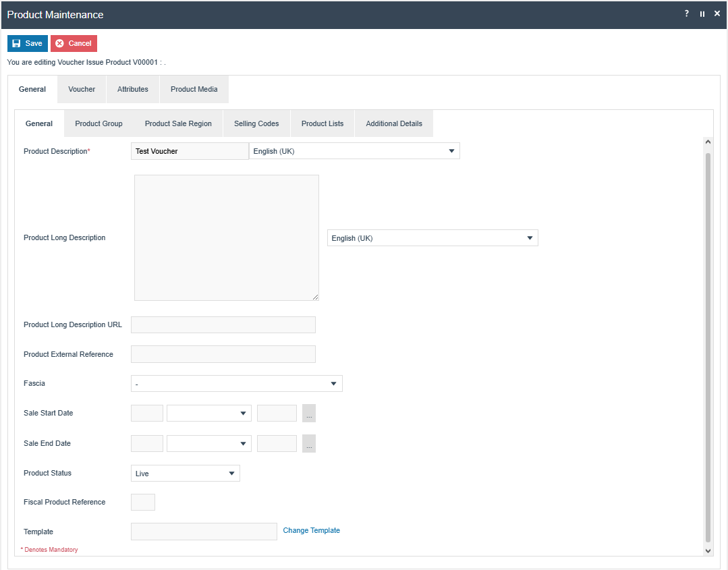
Task: Select the inner General sub-tab
Action: click(39, 123)
